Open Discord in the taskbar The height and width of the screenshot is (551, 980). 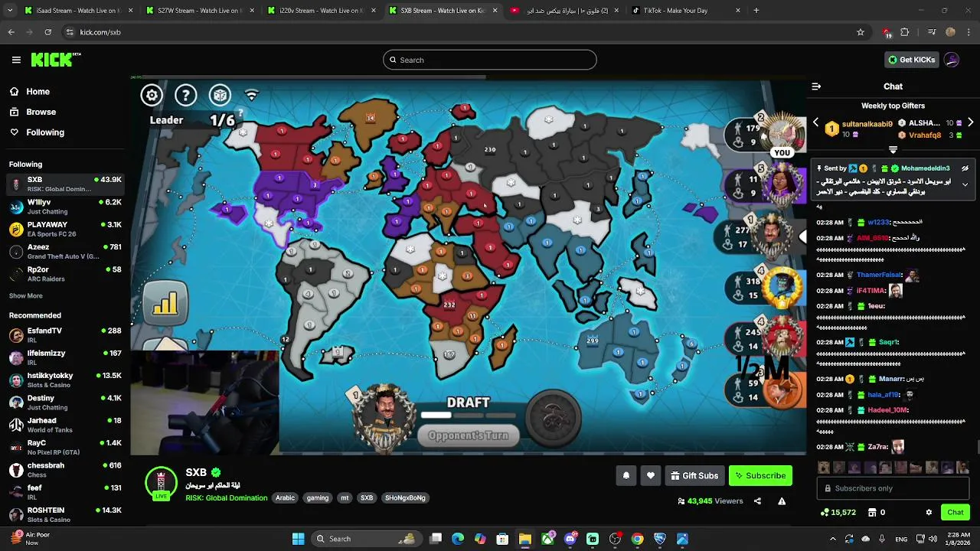coord(570,539)
